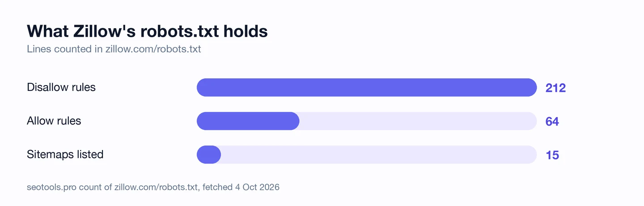644x206 pixels.
Task: Click the empty track of Allow rules bar
Action: tap(418, 121)
